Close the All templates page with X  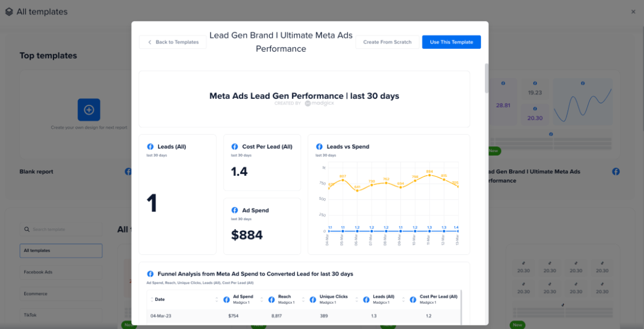633,12
